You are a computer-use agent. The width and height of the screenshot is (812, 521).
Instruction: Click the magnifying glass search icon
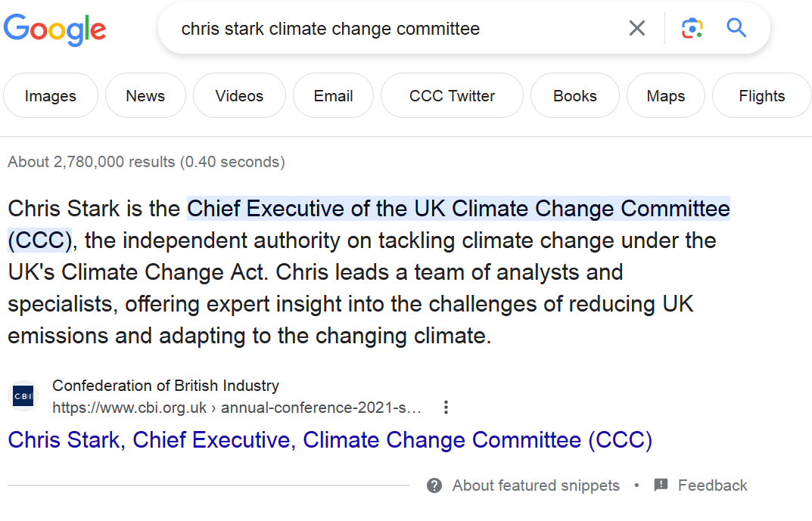tap(736, 29)
